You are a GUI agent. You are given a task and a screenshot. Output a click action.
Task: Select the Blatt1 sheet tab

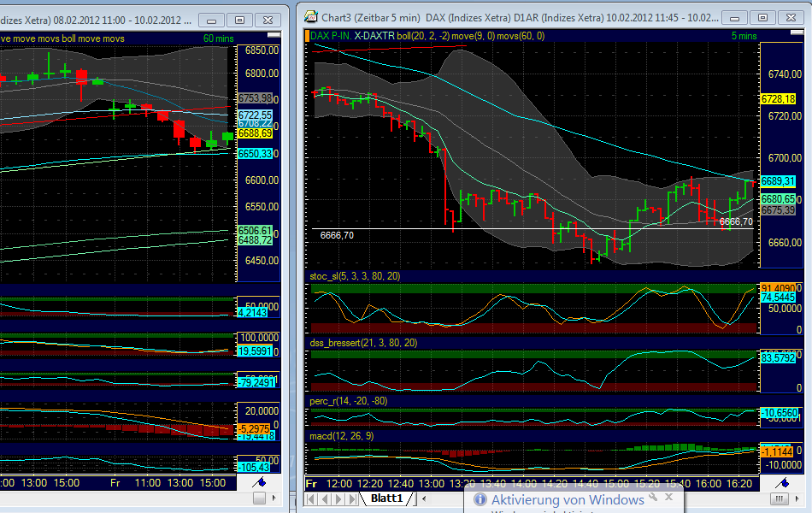(386, 498)
